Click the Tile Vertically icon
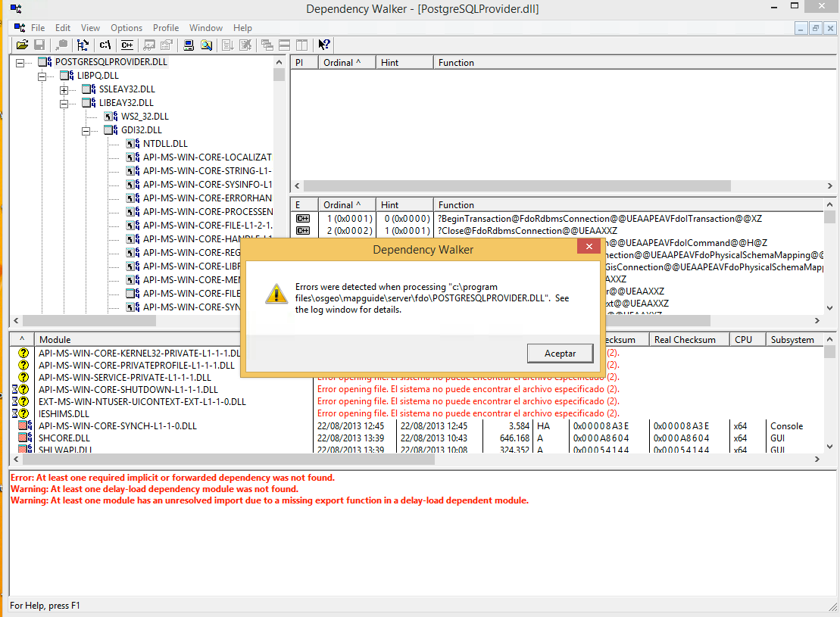 point(302,45)
